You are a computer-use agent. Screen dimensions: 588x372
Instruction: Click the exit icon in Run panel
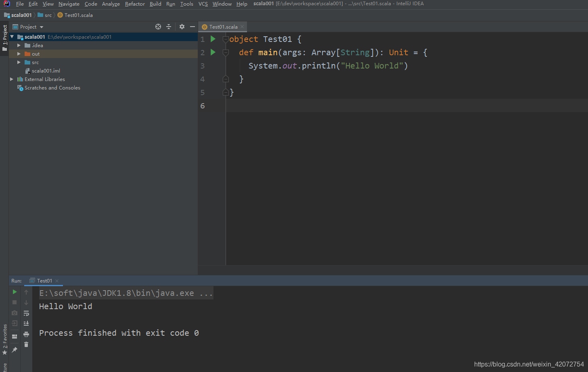coord(15,323)
